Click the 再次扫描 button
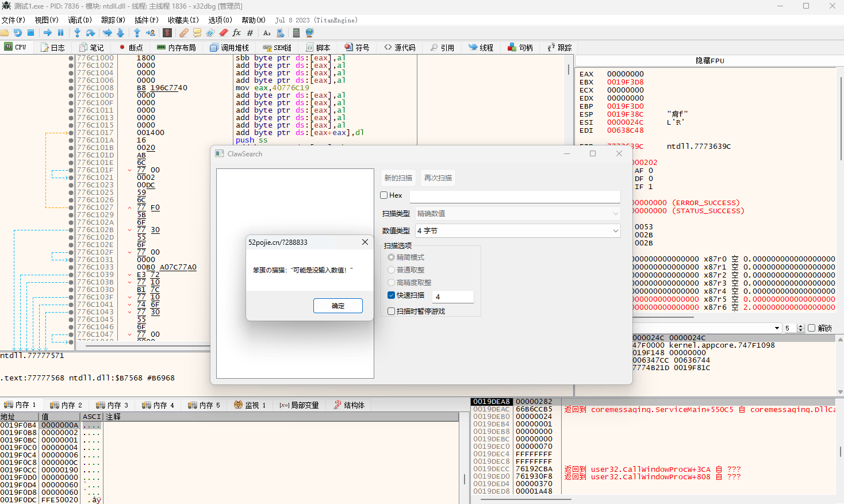Screen dimensions: 844x504 pyautogui.click(x=438, y=178)
